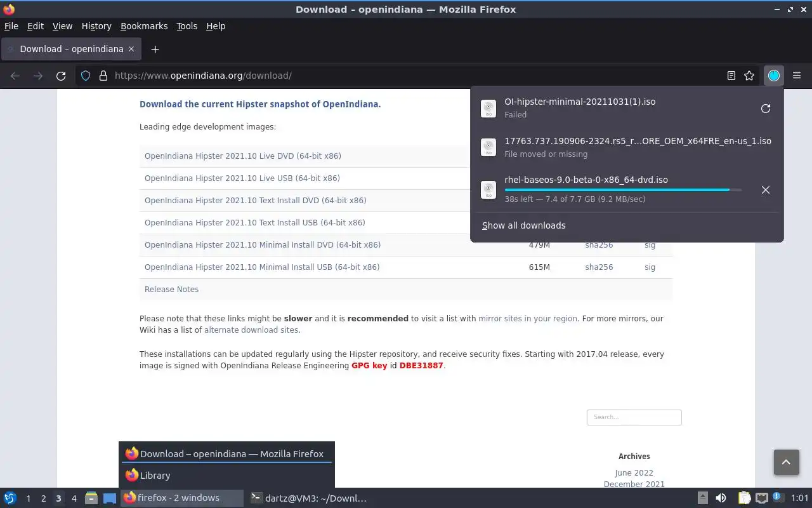The image size is (812, 508).
Task: Open file manager icon in taskbar
Action: (91, 498)
